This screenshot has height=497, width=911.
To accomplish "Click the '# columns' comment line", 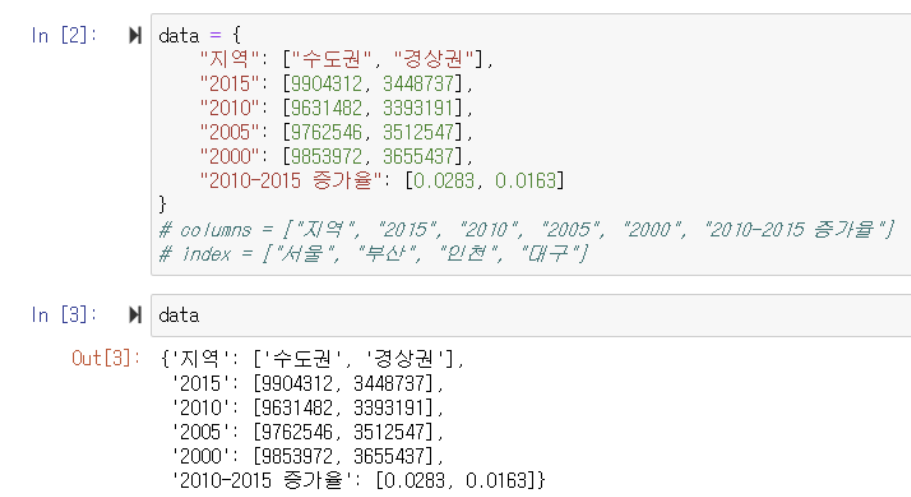I will pos(526,230).
